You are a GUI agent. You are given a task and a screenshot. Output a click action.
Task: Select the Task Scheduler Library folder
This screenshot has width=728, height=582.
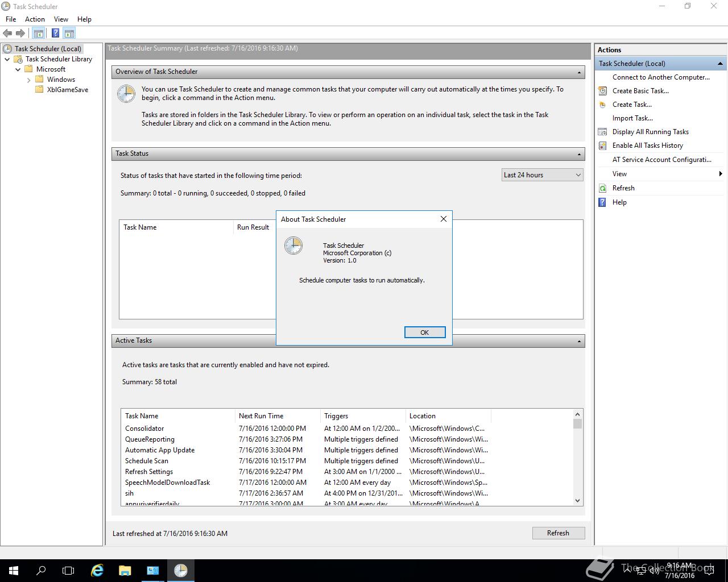(59, 59)
